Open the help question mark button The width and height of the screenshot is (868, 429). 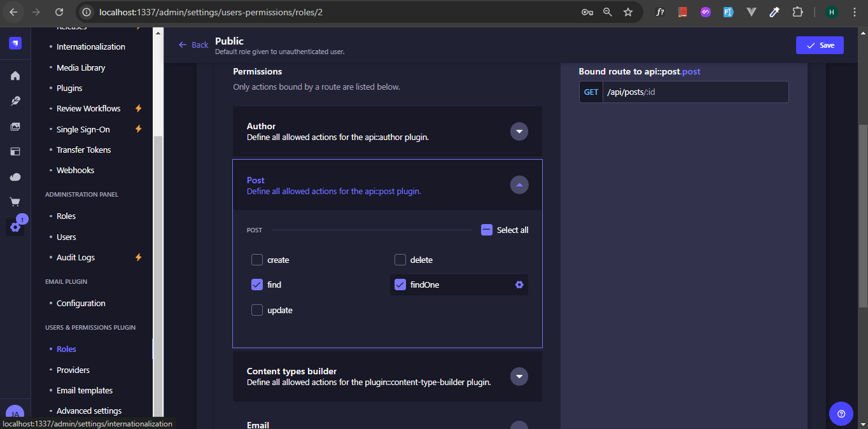[x=841, y=414]
